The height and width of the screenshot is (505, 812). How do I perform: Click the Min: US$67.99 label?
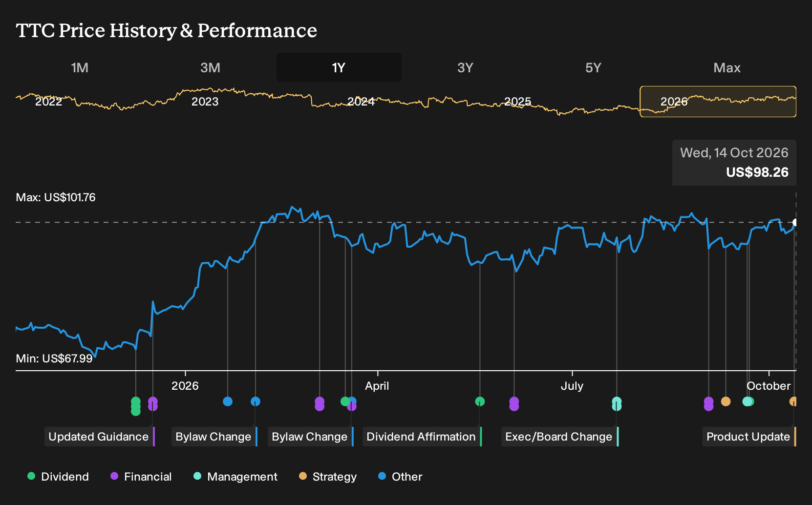[x=54, y=358]
